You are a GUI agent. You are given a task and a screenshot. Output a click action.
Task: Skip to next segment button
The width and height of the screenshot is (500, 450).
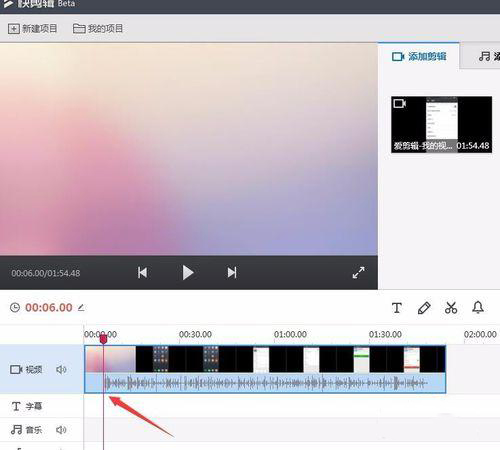232,273
